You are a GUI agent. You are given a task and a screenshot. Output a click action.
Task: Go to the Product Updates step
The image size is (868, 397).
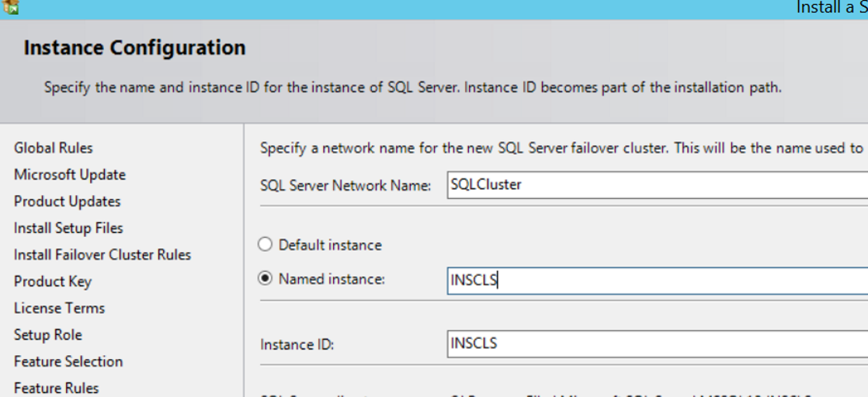[x=67, y=201]
